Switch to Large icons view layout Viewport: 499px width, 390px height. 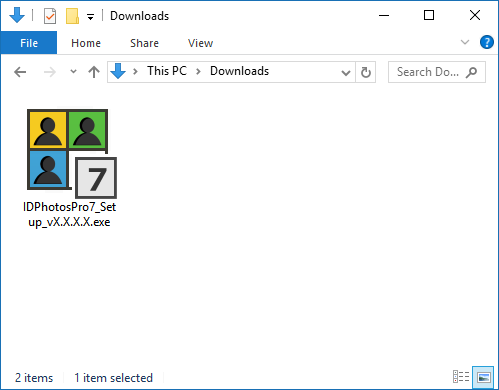tap(483, 377)
